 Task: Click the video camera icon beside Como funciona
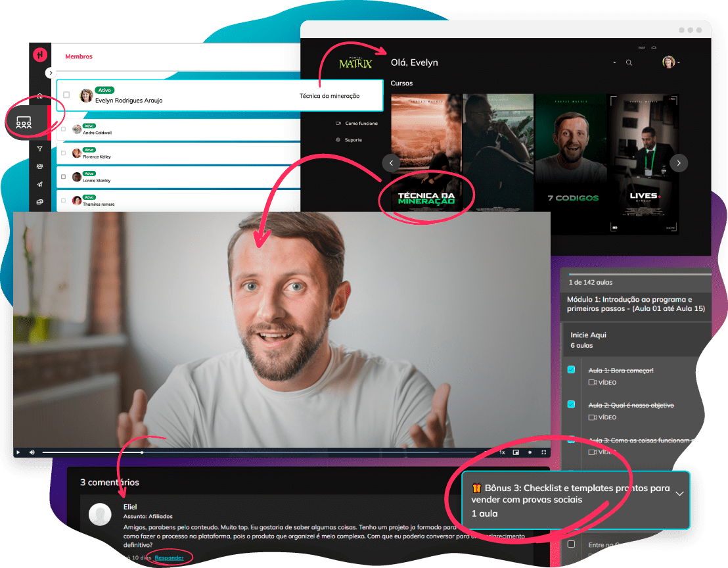click(338, 124)
